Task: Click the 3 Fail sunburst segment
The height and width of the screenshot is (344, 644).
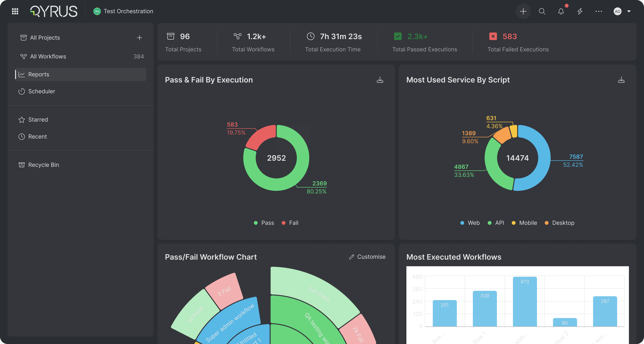Action: [224, 291]
